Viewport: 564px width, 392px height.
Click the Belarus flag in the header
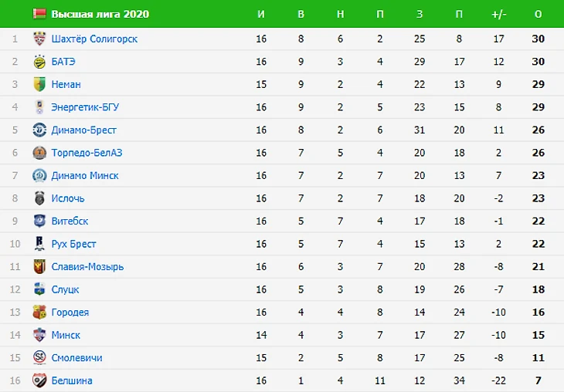pos(39,14)
